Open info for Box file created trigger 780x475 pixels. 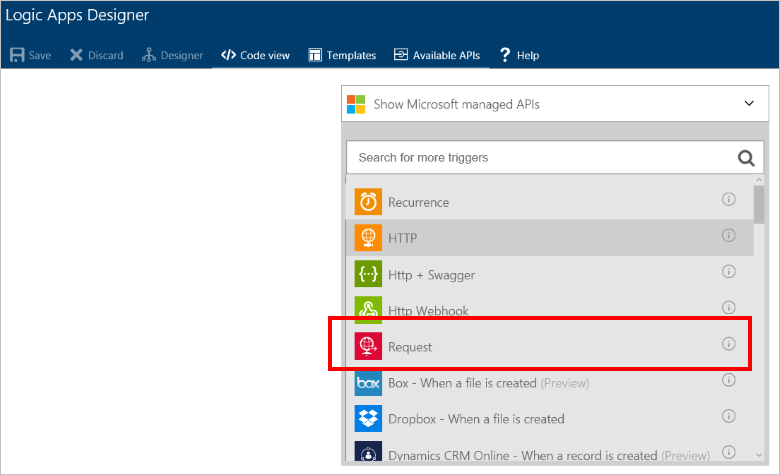coord(729,380)
